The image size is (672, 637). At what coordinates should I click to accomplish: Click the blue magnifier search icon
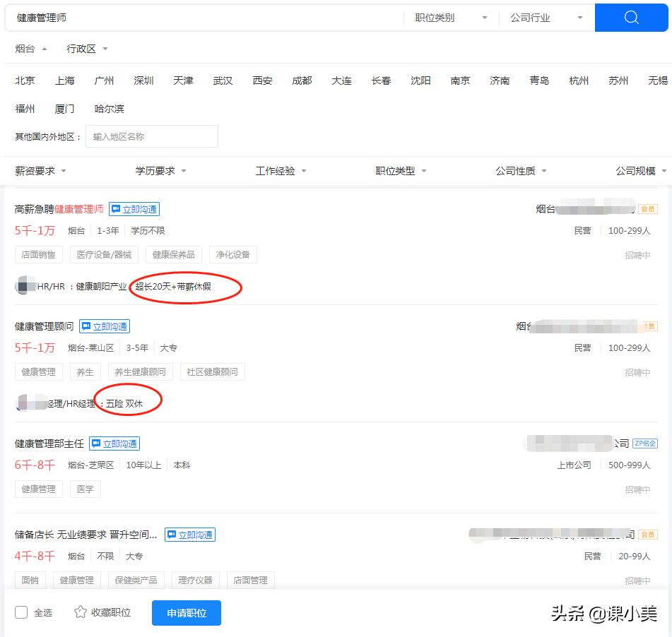(x=632, y=17)
